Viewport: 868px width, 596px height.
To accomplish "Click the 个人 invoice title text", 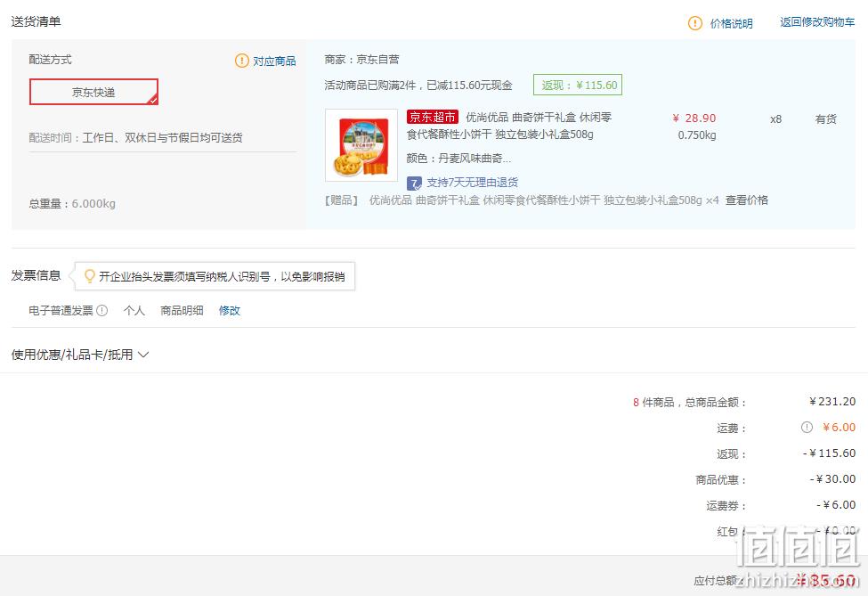I will pyautogui.click(x=134, y=311).
